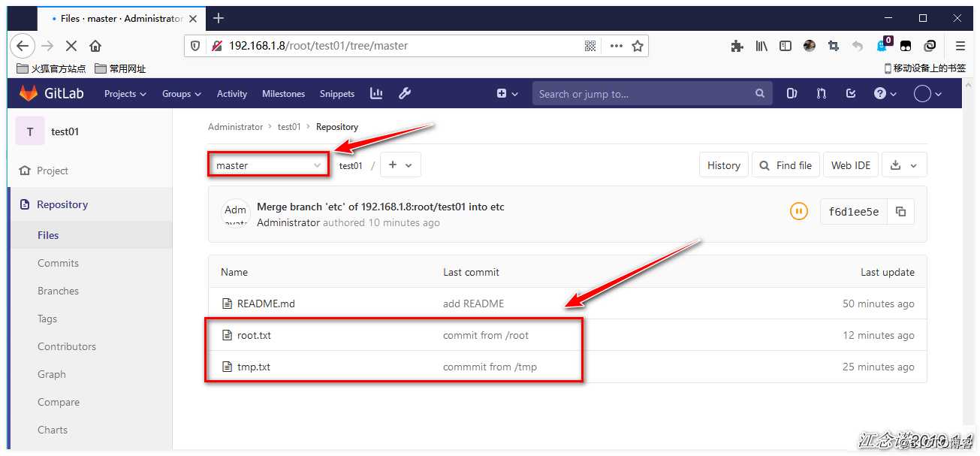Click 'commit from /root' commit link
980x456 pixels.
tap(486, 335)
